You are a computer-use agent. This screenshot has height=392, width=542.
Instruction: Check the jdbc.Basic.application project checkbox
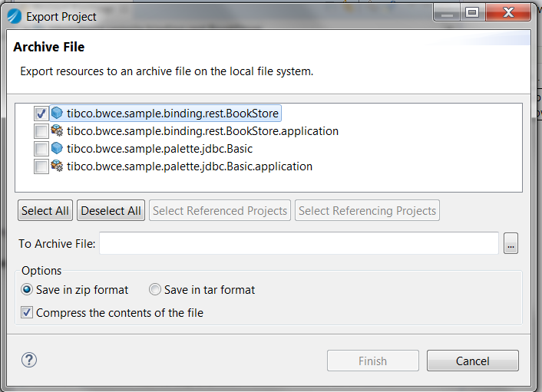pyautogui.click(x=41, y=166)
